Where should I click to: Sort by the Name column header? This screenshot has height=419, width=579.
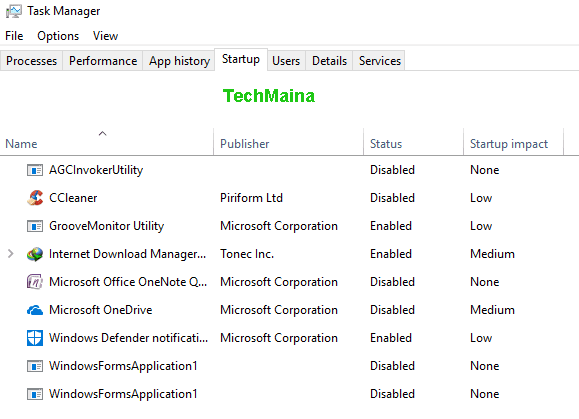107,142
